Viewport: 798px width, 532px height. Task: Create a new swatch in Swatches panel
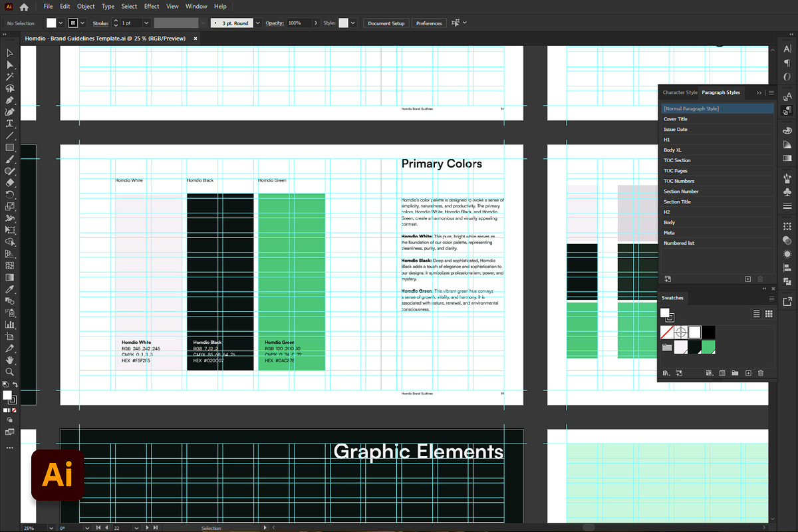748,373
